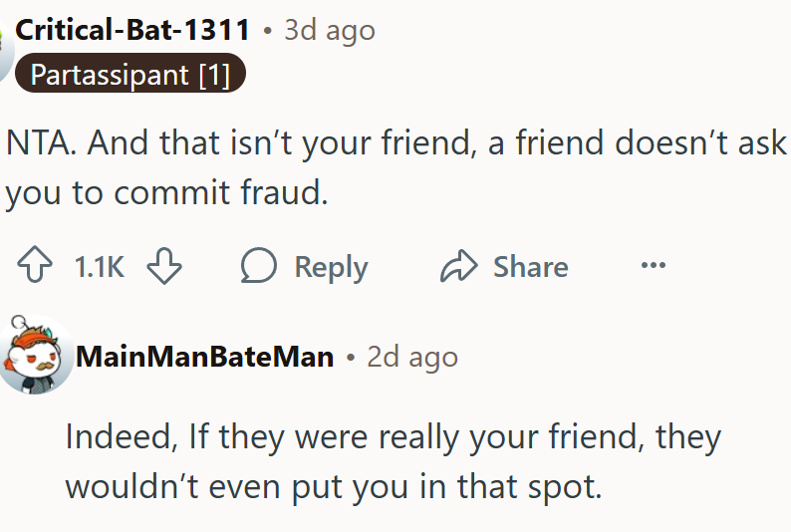Upvote Critical-Bat-1311's comment
The height and width of the screenshot is (532, 791).
pyautogui.click(x=34, y=267)
